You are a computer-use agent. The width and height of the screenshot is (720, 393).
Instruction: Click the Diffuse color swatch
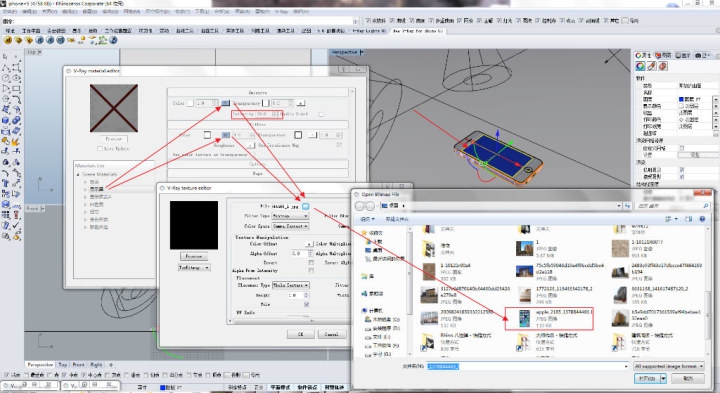point(208,135)
